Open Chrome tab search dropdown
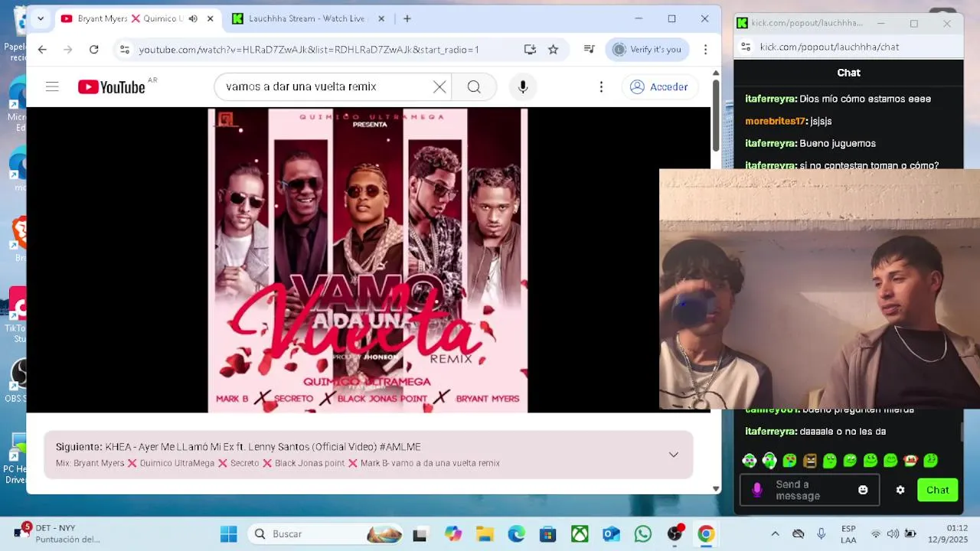Image resolution: width=980 pixels, height=551 pixels. (x=41, y=18)
